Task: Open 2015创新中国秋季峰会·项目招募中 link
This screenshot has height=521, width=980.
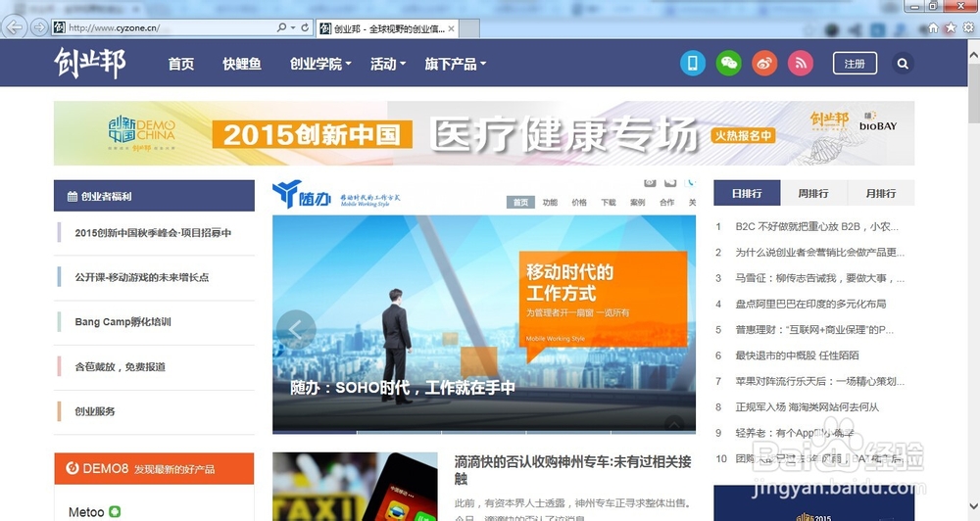Action: click(153, 232)
